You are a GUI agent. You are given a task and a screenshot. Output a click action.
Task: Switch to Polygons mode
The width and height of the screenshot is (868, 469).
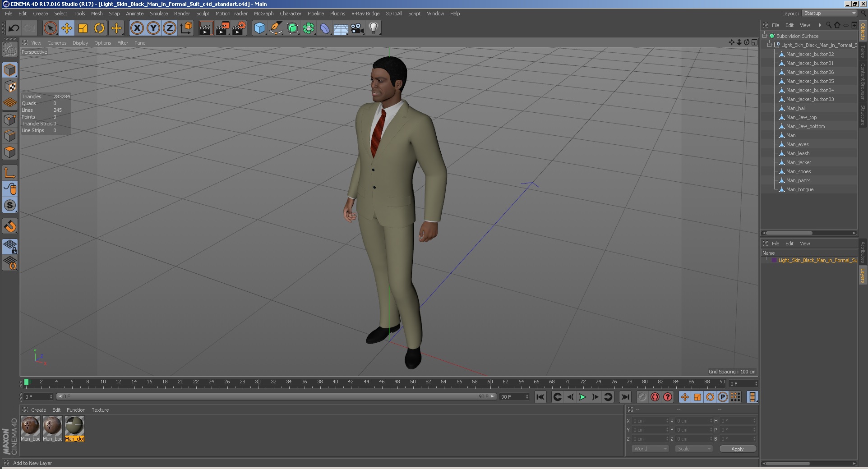click(10, 152)
